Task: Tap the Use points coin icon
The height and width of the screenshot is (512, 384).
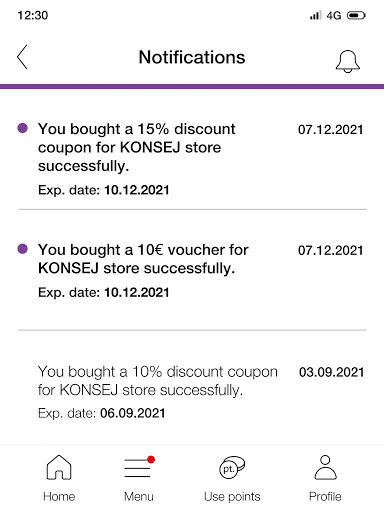Action: point(232,467)
